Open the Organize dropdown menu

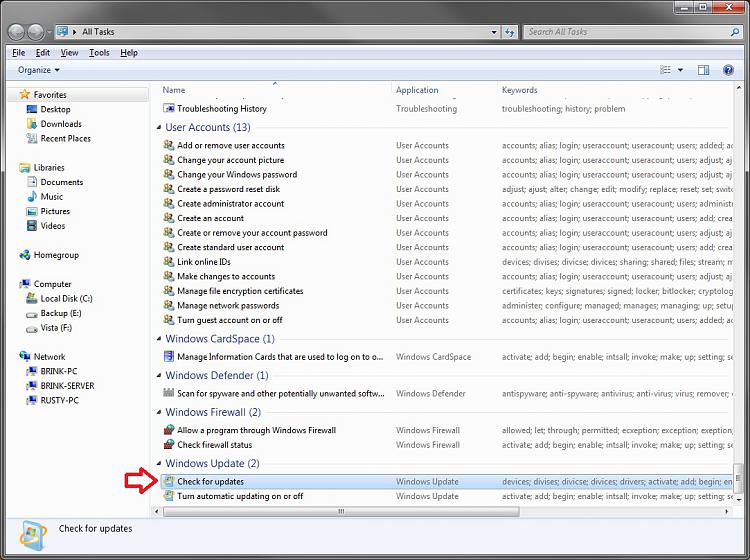coord(39,70)
